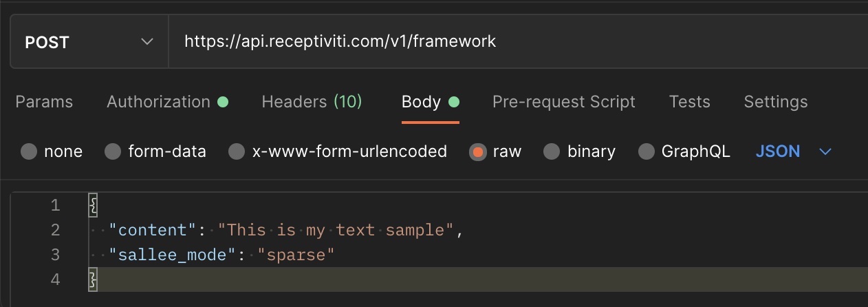Click the chevron beside POST
868x307 pixels.
(x=147, y=42)
